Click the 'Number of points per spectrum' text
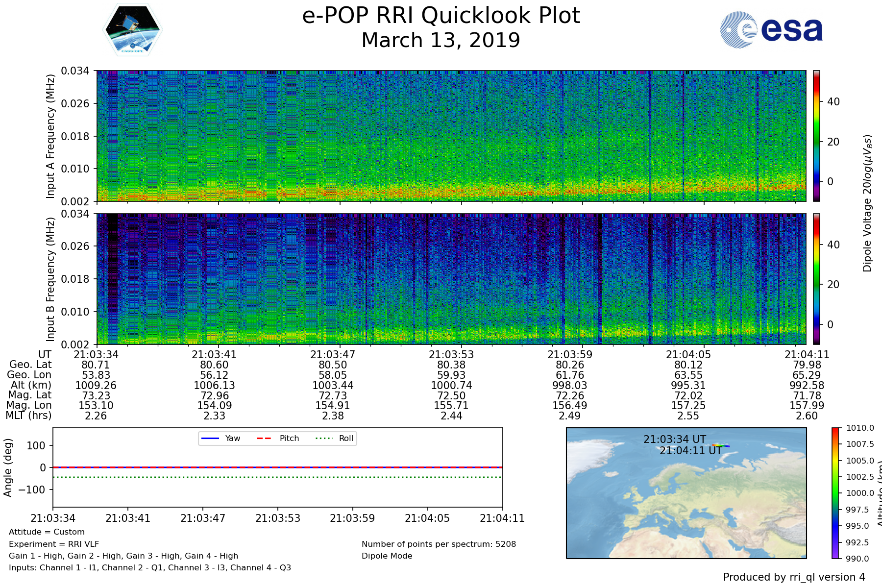The height and width of the screenshot is (588, 882). 439,544
